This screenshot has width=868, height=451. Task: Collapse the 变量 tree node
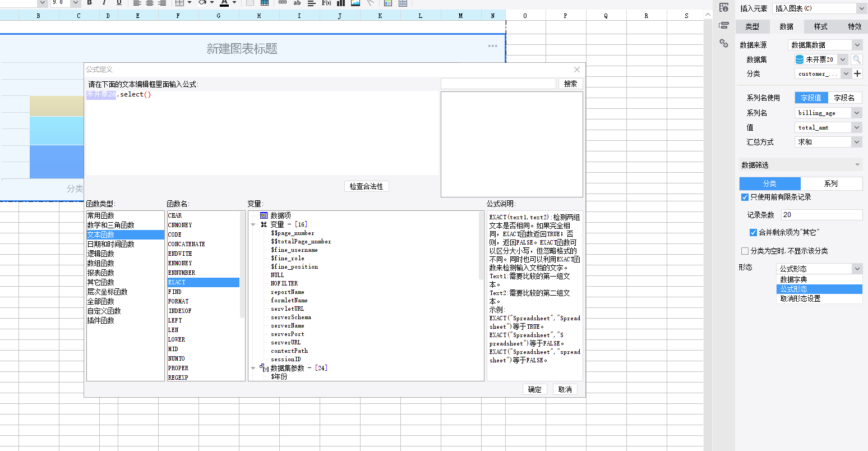[253, 224]
